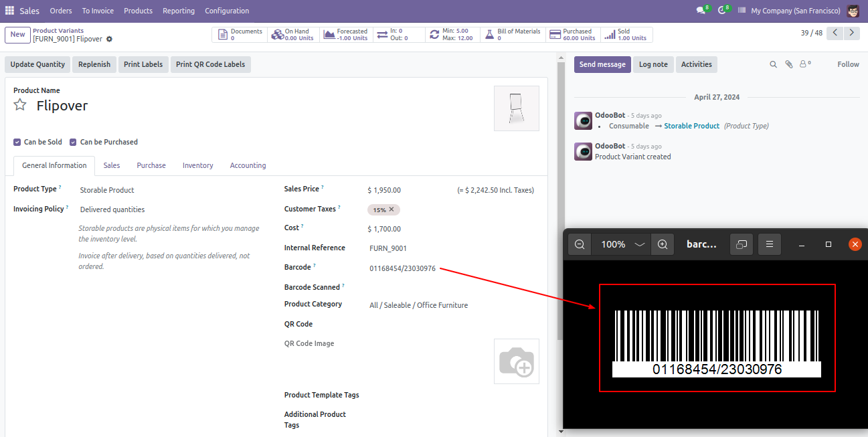Remove the 15% customer tax tag
Image resolution: width=868 pixels, height=437 pixels.
(x=392, y=209)
